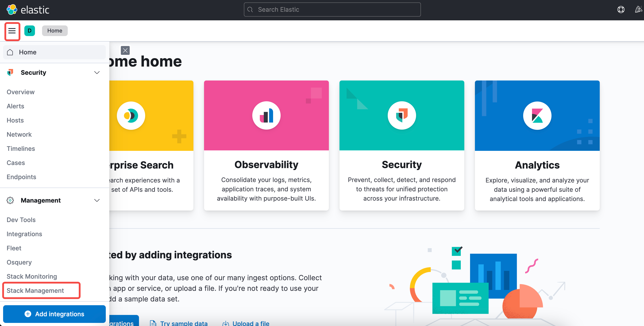Select Home in the side navigation
Image resolution: width=644 pixels, height=326 pixels.
(27, 52)
